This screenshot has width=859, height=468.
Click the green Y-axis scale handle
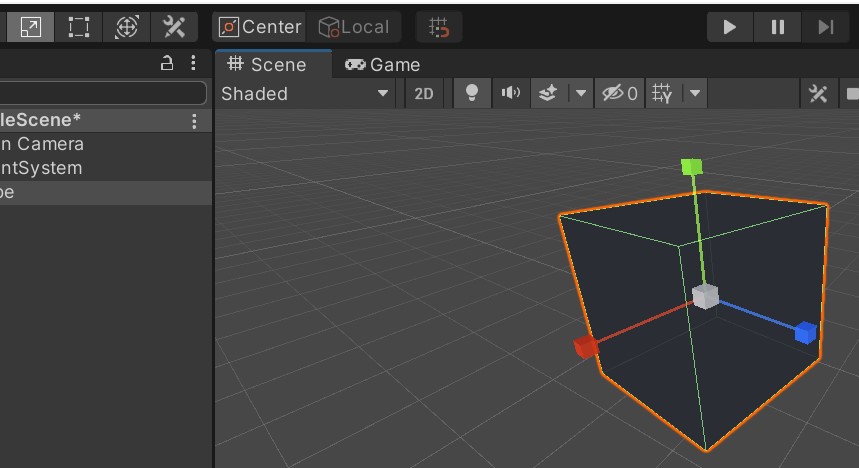691,167
